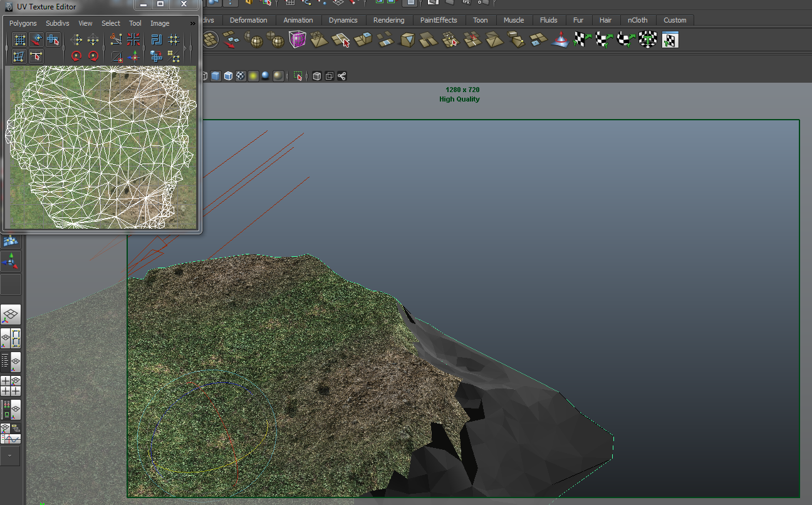Toggle wireframe on shaded cube icon
This screenshot has width=812, height=505.
[228, 76]
